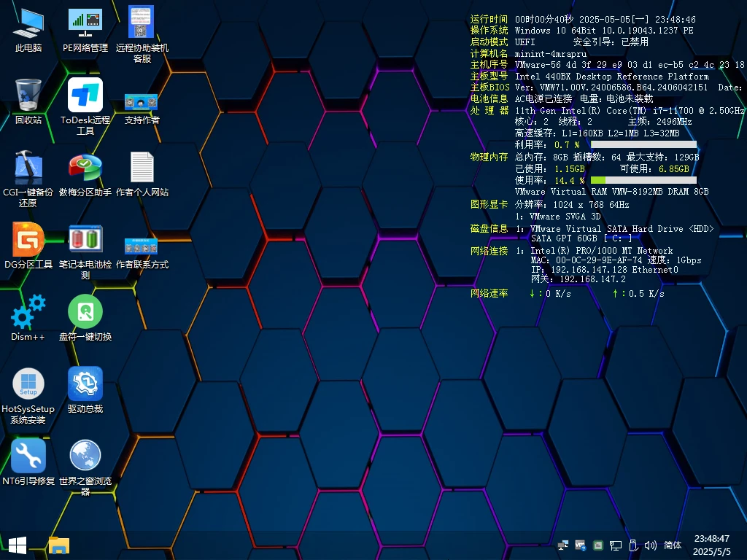Click the IP 192.168.147.128 Ethernet0 line
The image size is (747, 560).
pyautogui.click(x=605, y=270)
